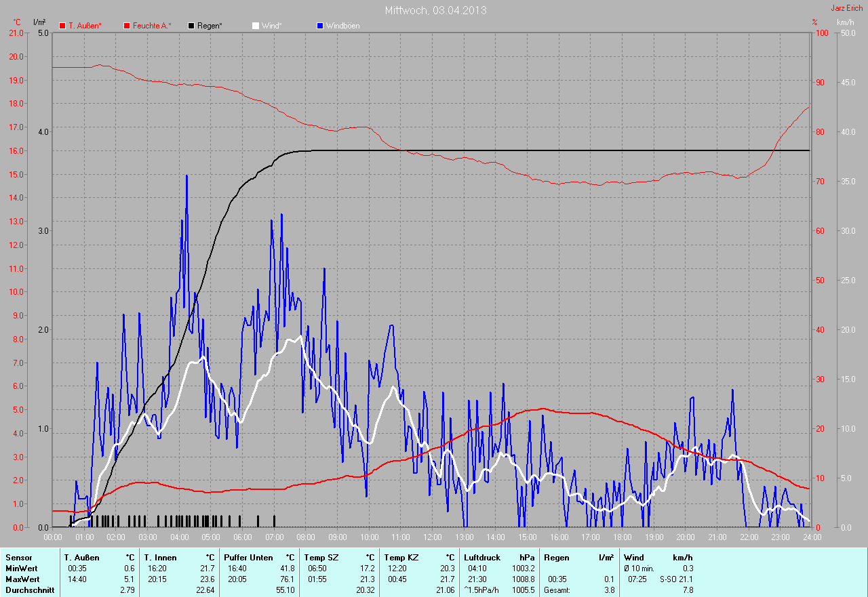The width and height of the screenshot is (868, 597).
Task: Click the T. Innen column header
Action: coord(160,558)
